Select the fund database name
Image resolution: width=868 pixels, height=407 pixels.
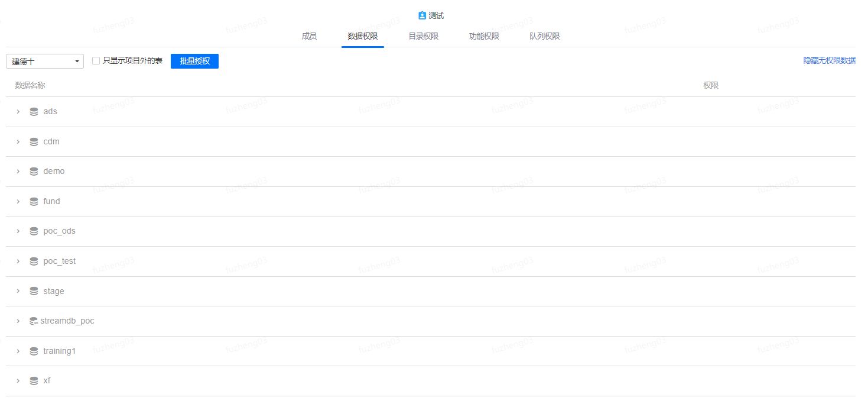point(51,201)
